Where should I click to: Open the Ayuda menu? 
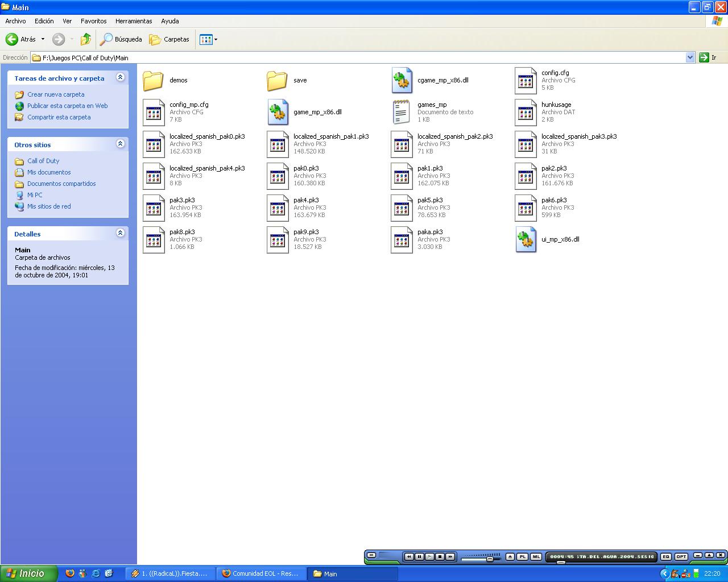pyautogui.click(x=170, y=21)
